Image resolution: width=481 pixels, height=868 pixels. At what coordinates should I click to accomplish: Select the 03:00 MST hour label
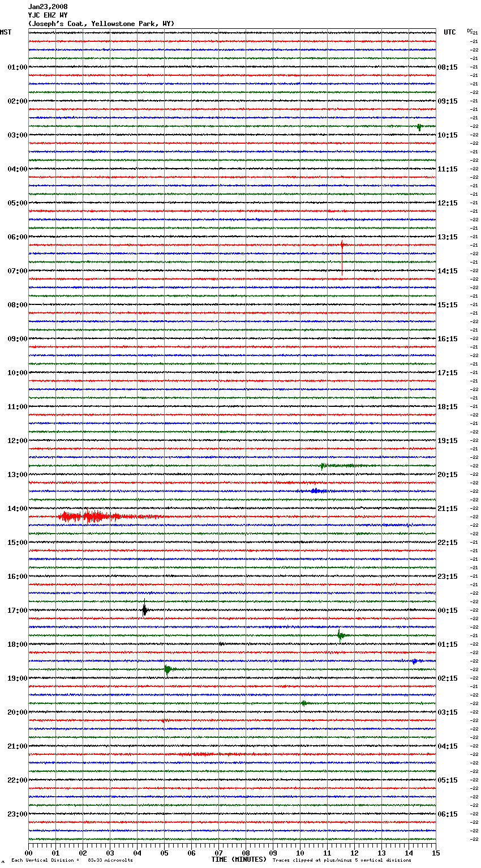coord(17,135)
